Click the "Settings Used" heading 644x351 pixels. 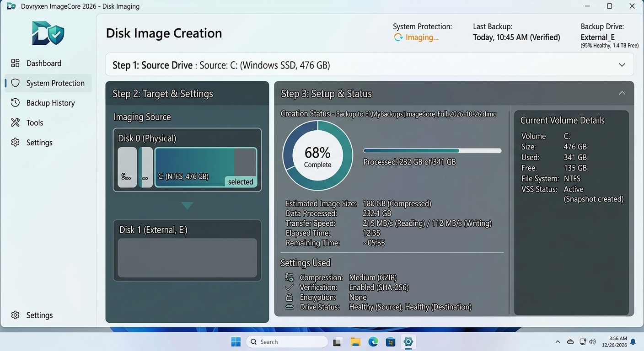pyautogui.click(x=306, y=263)
